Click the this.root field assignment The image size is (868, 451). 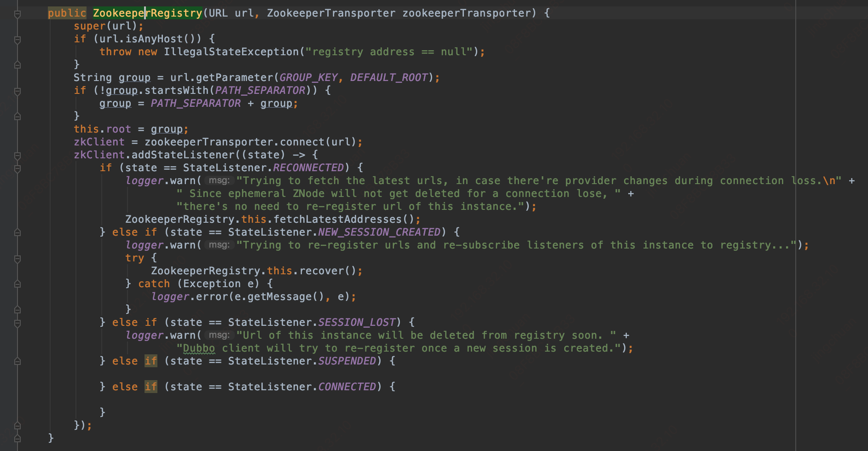102,129
